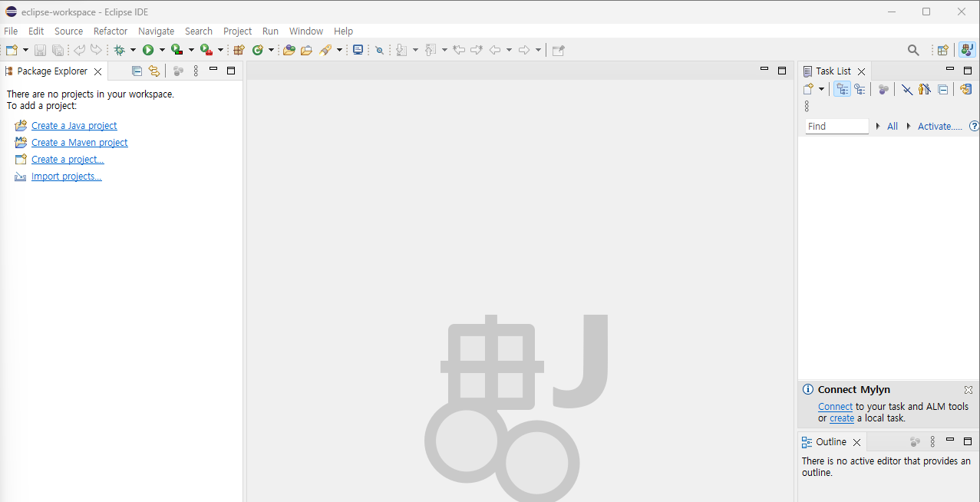Click the New Java Package icon
Image resolution: width=980 pixels, height=502 pixels.
pos(239,50)
